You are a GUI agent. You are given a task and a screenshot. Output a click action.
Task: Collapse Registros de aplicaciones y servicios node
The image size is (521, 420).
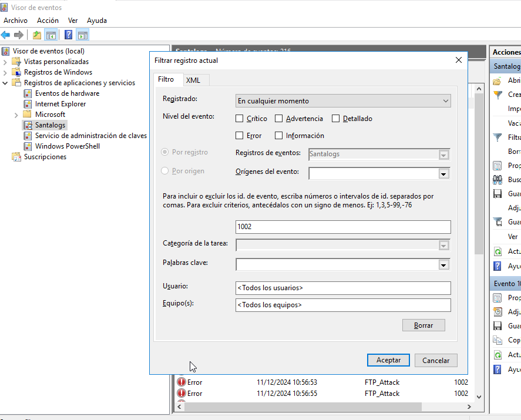5,83
